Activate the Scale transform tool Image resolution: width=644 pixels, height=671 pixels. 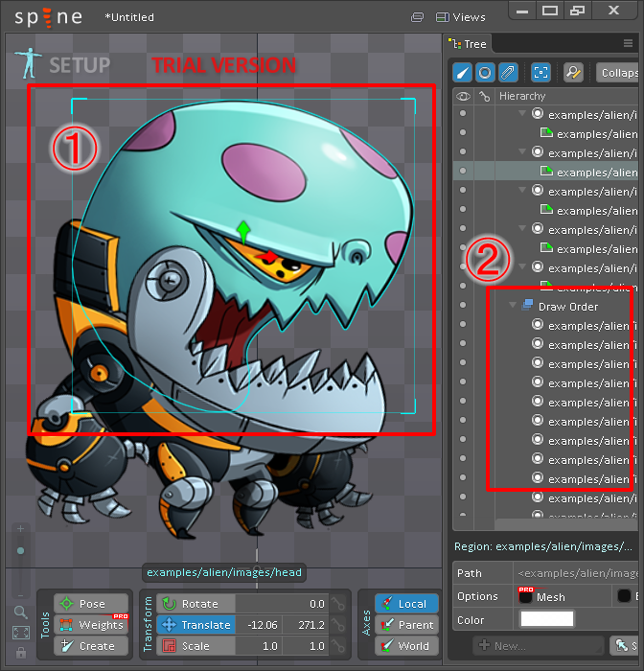point(195,645)
